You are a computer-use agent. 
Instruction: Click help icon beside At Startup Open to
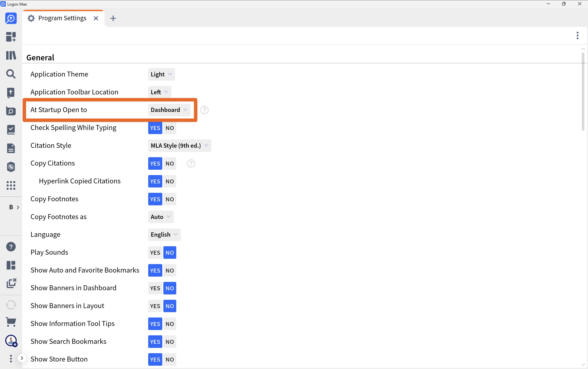point(205,110)
